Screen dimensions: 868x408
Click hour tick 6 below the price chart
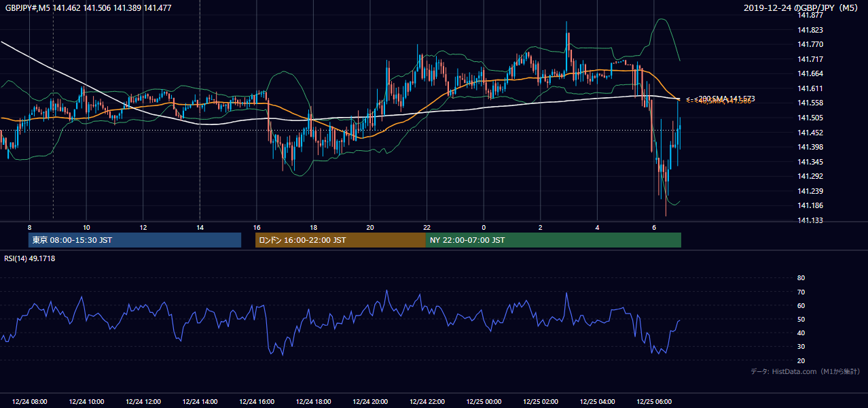click(654, 227)
